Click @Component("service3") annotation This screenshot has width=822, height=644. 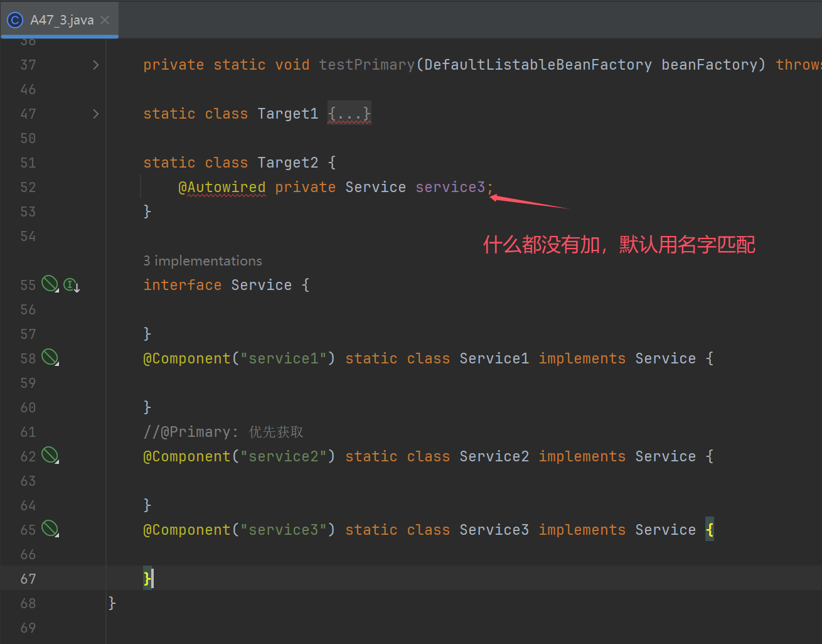pos(239,530)
